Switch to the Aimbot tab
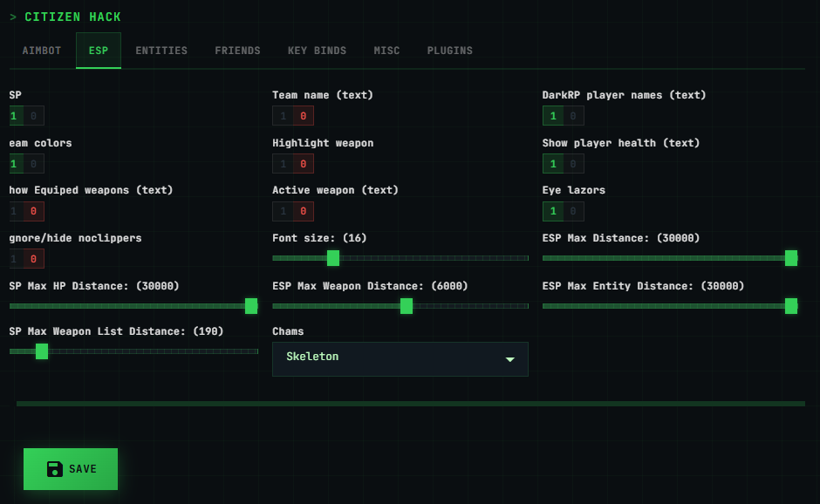This screenshot has height=504, width=820. click(42, 51)
